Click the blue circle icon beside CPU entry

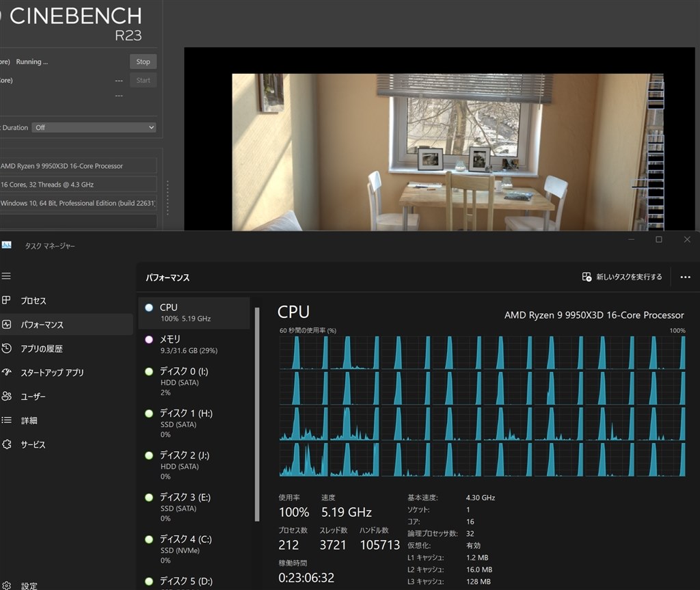pos(149,307)
